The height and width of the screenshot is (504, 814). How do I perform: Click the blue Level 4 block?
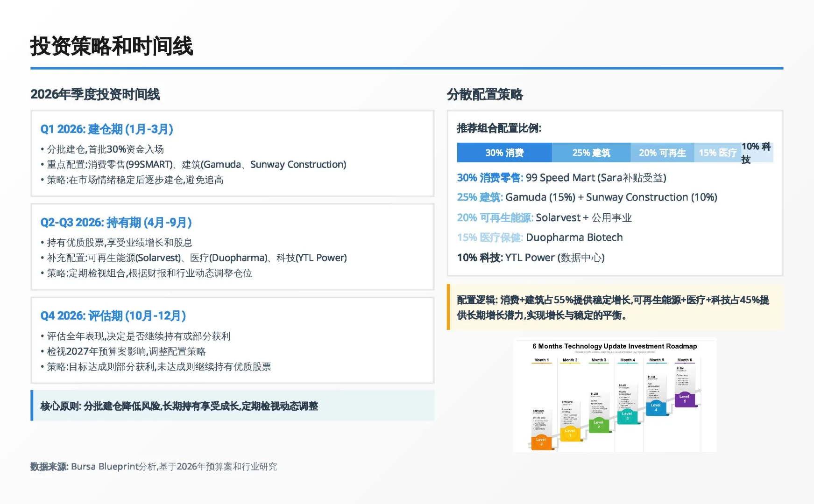(x=656, y=407)
